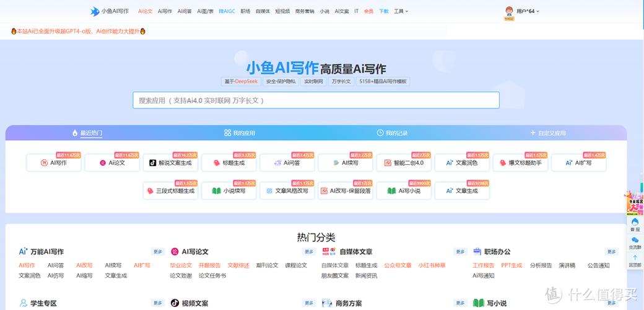Click the 职场办公 briefcase category icon
The width and height of the screenshot is (644, 310).
click(477, 252)
